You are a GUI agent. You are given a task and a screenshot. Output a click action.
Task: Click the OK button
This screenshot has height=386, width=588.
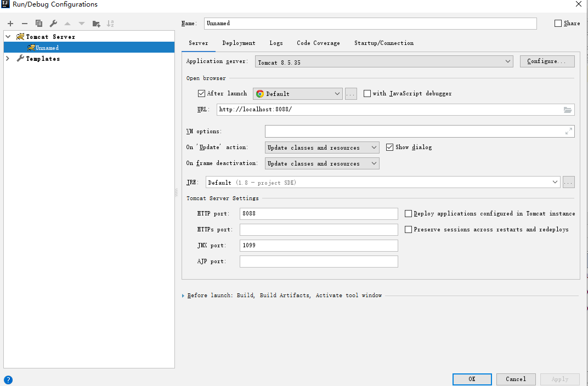tap(472, 379)
